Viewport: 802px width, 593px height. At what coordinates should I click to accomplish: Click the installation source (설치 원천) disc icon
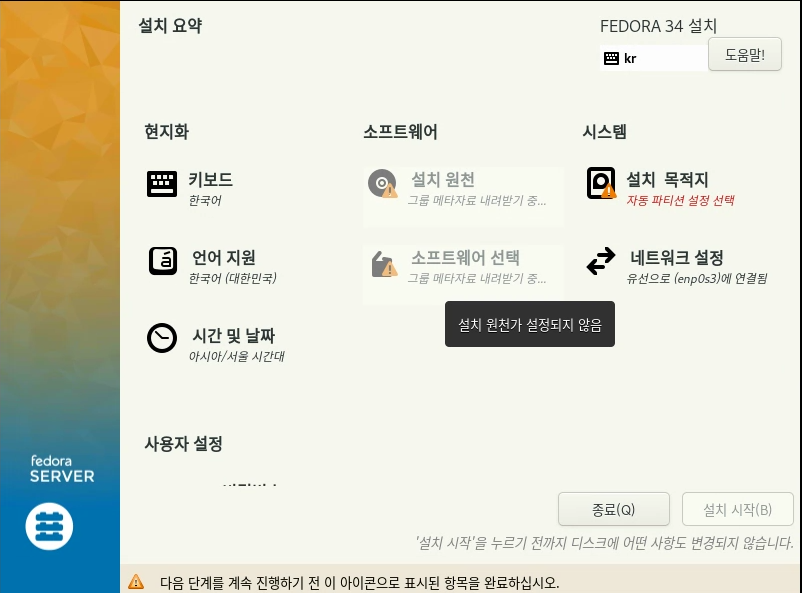tap(383, 183)
